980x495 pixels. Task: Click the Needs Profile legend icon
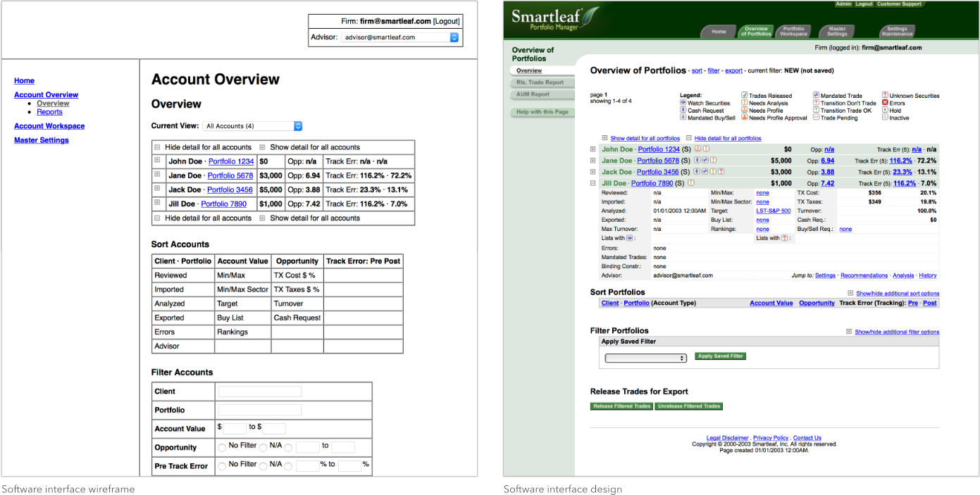(x=745, y=110)
